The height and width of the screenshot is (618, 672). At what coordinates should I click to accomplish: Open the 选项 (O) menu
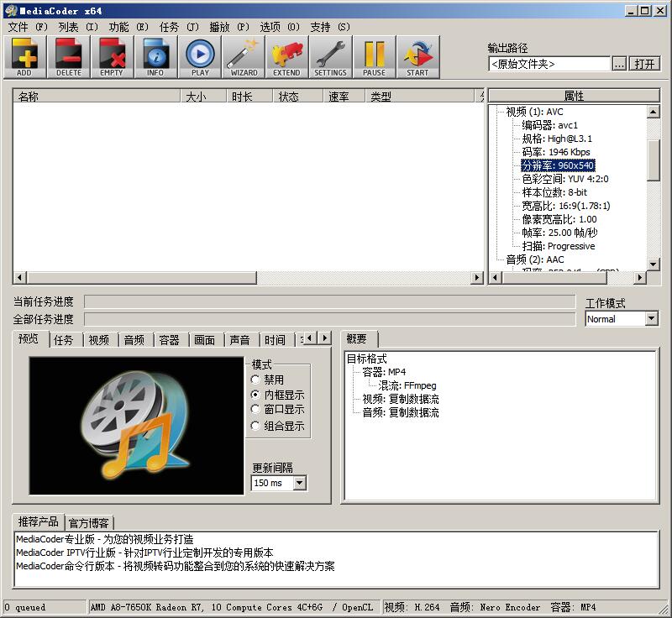[280, 28]
